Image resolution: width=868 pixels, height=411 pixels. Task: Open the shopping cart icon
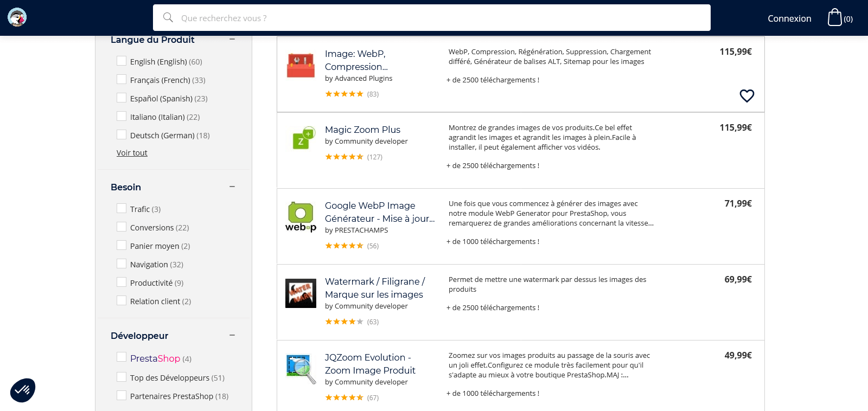click(834, 17)
